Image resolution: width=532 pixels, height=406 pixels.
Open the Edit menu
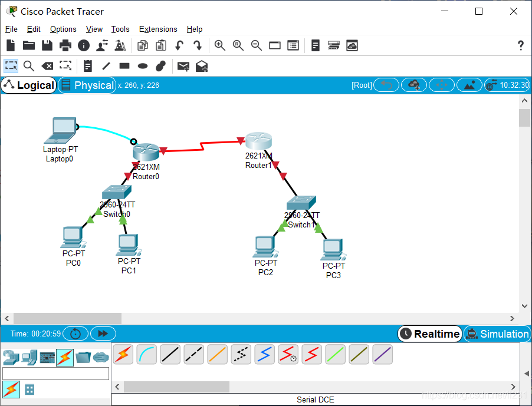pos(34,29)
